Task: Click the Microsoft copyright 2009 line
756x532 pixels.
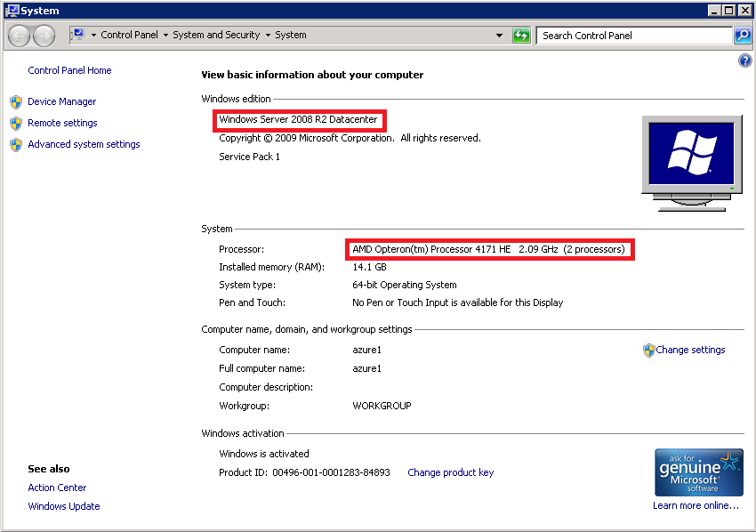Action: (350, 139)
